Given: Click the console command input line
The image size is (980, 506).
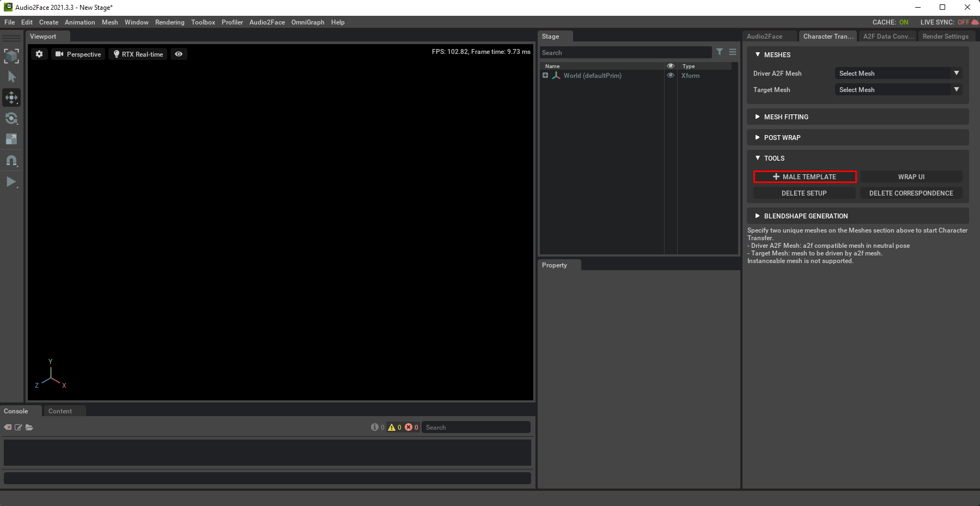Looking at the screenshot, I should pyautogui.click(x=267, y=478).
